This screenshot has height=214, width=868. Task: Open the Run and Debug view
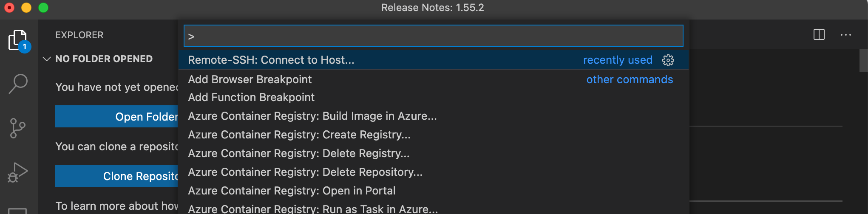point(18,172)
